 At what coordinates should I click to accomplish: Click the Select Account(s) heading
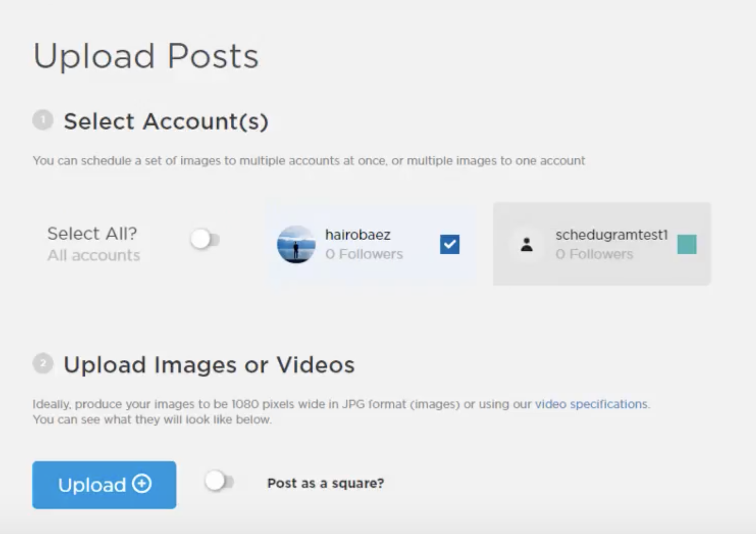[x=166, y=121]
